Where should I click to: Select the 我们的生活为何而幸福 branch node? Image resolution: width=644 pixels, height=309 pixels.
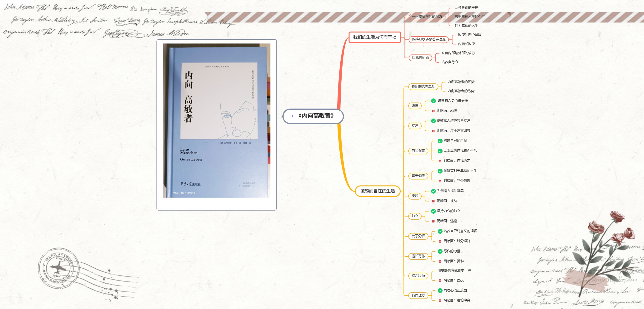tap(375, 37)
